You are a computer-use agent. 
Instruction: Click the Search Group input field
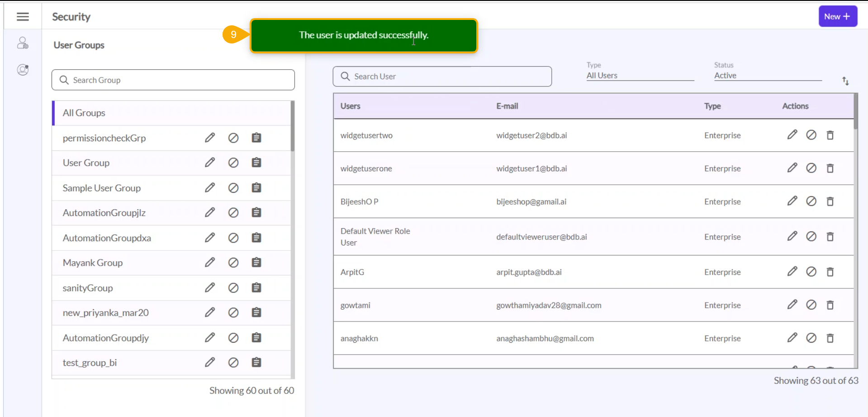tap(173, 80)
